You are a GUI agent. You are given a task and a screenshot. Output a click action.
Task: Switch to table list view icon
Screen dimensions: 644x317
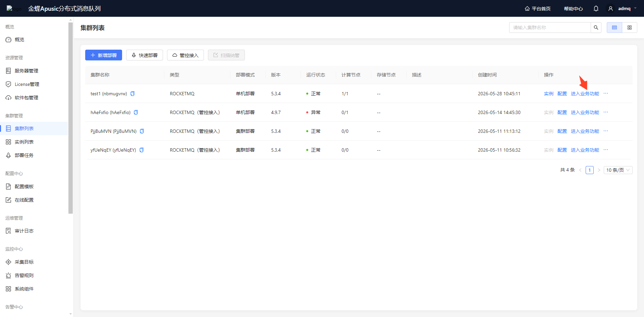(x=614, y=28)
